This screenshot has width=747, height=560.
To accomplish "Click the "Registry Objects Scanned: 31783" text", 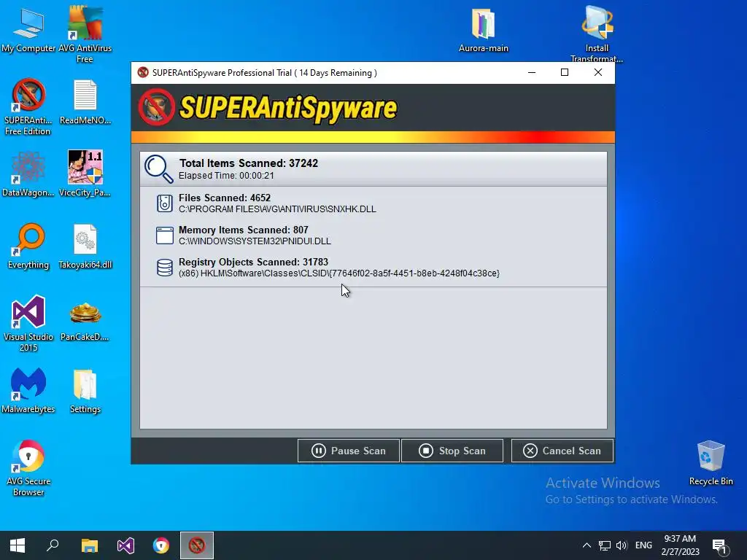I will point(253,262).
